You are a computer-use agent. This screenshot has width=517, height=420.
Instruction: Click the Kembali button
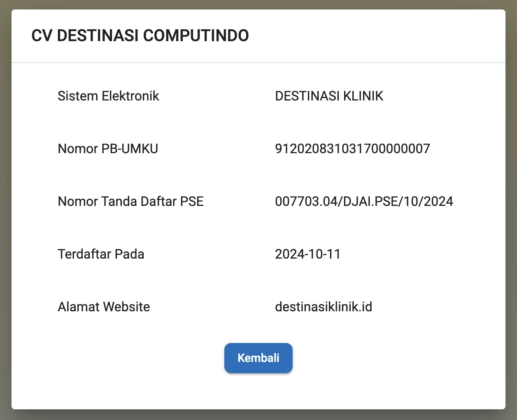(x=258, y=358)
